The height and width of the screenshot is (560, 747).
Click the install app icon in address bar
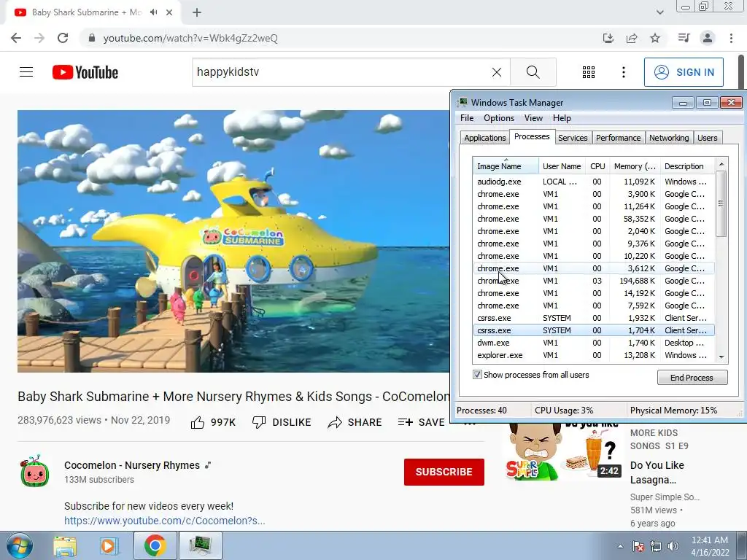click(608, 38)
